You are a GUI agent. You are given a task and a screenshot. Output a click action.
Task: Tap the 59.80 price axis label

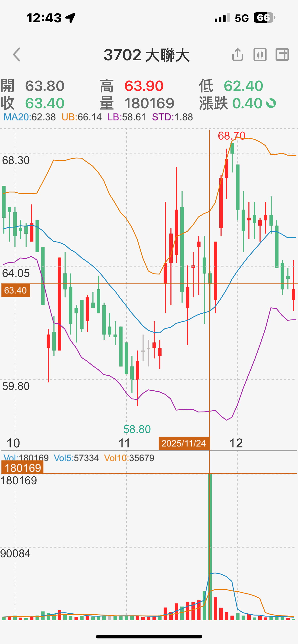pos(16,386)
